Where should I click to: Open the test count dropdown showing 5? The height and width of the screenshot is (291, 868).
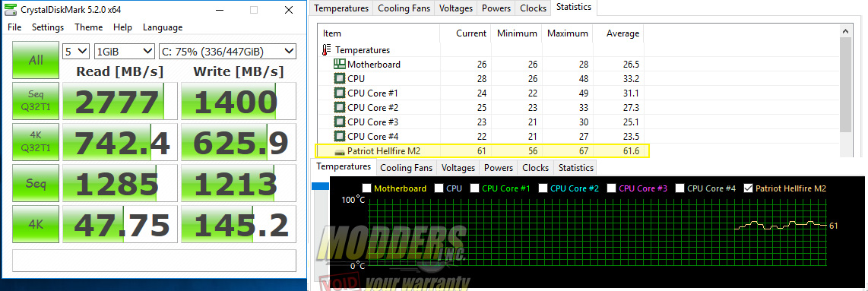tap(76, 52)
